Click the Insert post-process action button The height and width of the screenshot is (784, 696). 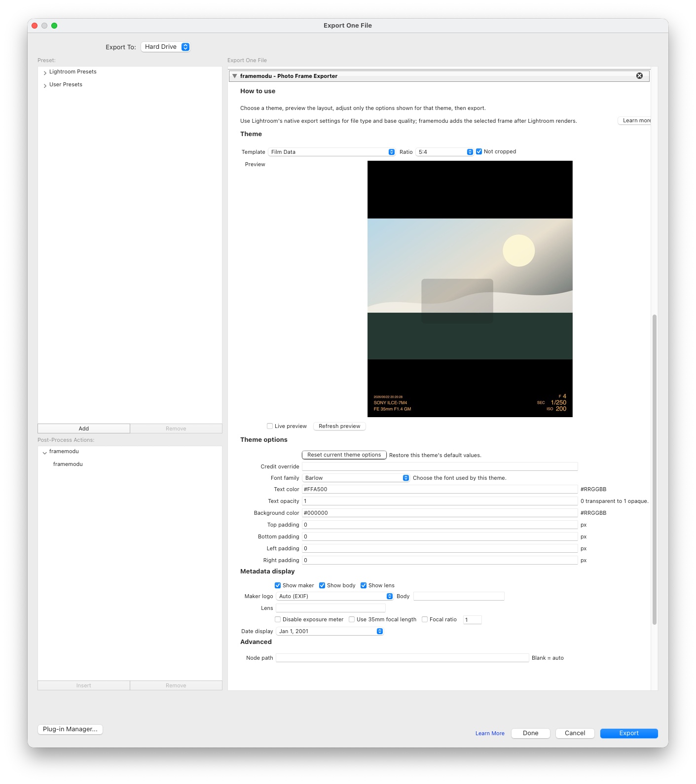tap(84, 685)
